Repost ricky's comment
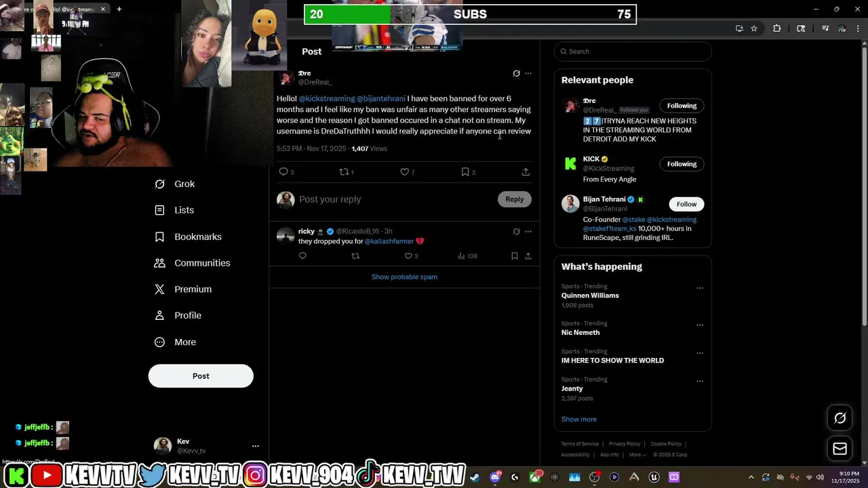Viewport: 868px width, 488px height. [355, 256]
